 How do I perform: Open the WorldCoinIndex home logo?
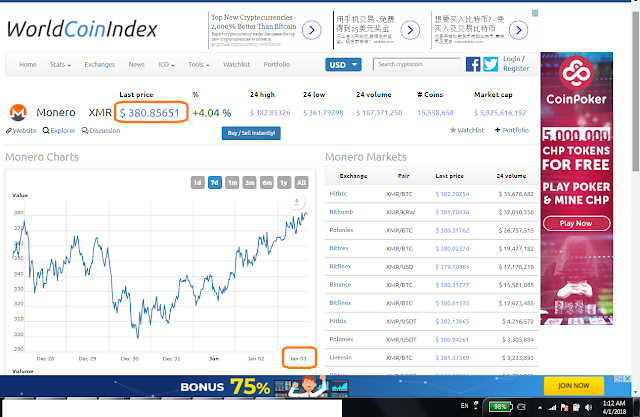tap(82, 29)
